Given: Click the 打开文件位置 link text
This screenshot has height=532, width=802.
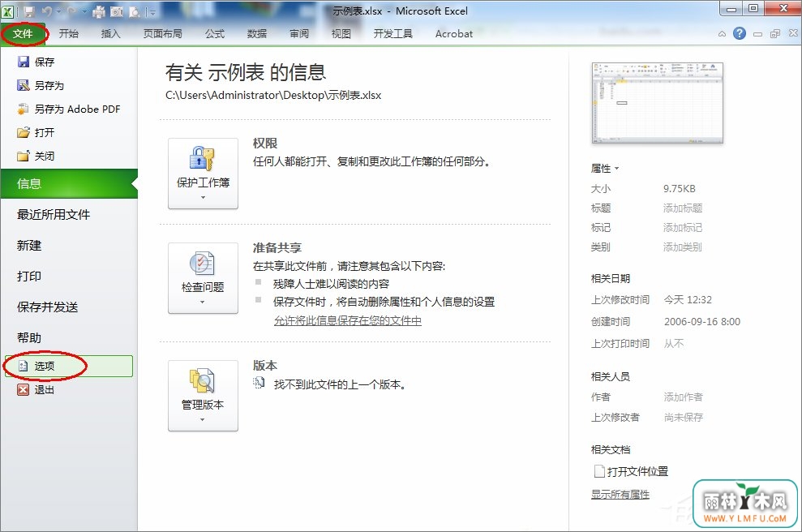Looking at the screenshot, I should pyautogui.click(x=638, y=471).
